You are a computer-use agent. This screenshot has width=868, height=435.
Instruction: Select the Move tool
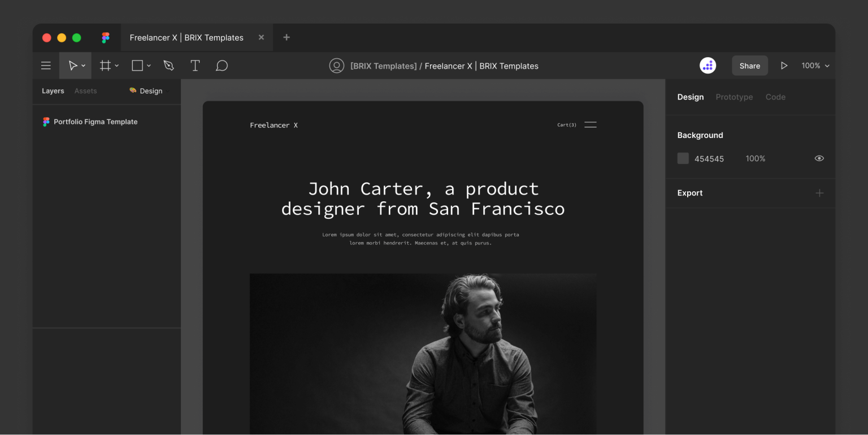click(72, 65)
